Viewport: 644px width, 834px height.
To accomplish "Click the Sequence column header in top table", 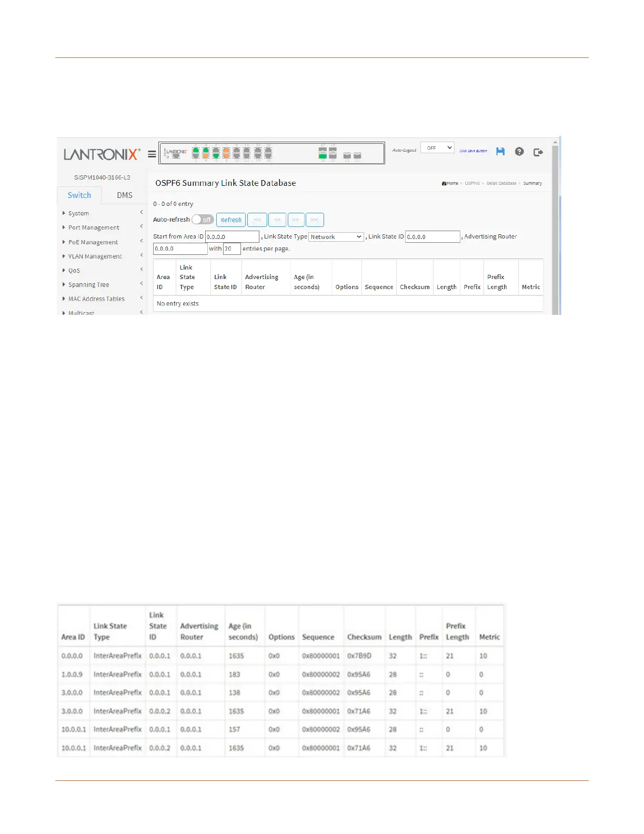I will point(379,287).
